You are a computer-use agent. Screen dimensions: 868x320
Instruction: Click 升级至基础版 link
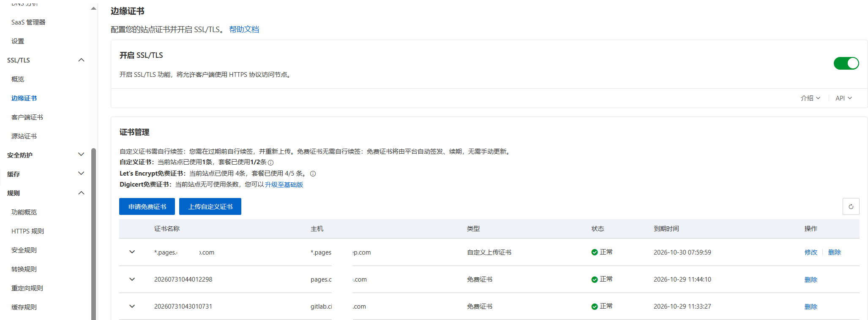[284, 184]
